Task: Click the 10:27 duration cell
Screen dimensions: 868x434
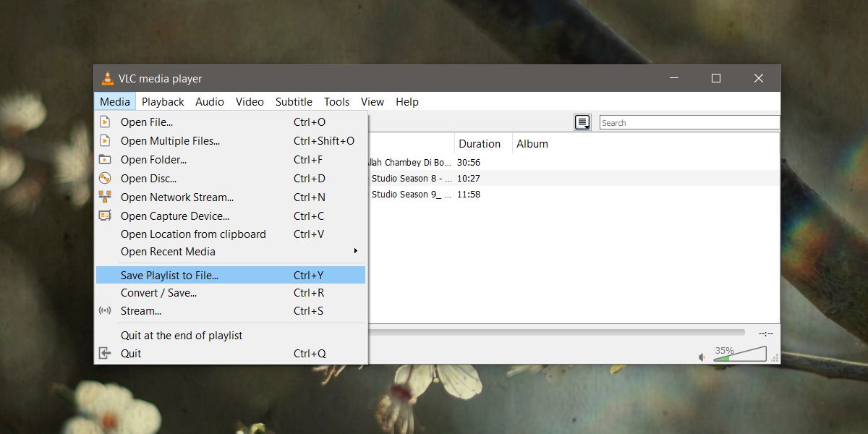Action: [469, 178]
